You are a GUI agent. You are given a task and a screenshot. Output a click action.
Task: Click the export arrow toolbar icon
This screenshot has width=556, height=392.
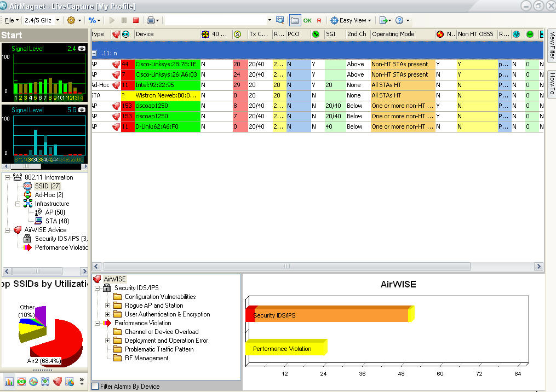click(x=383, y=20)
